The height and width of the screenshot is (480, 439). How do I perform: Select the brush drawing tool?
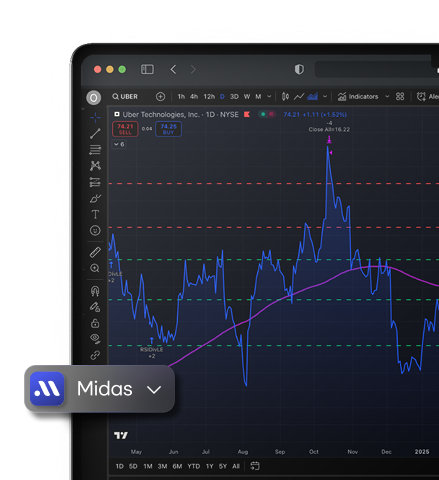point(95,198)
